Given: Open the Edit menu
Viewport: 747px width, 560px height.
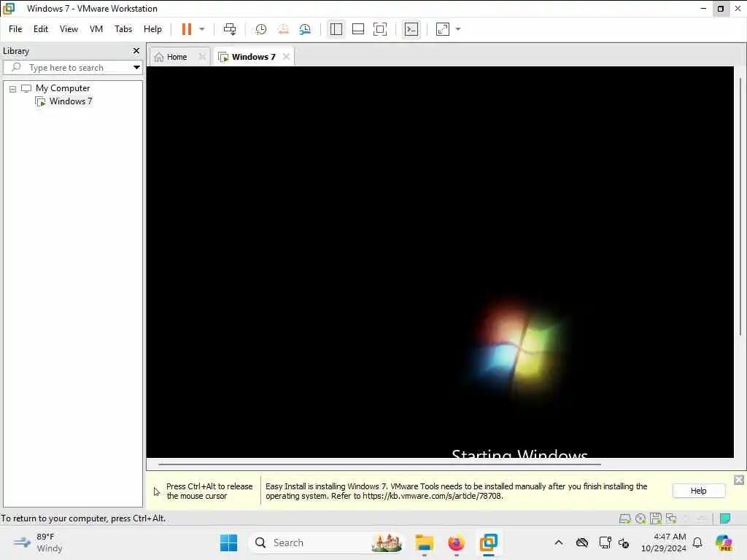Looking at the screenshot, I should (41, 29).
